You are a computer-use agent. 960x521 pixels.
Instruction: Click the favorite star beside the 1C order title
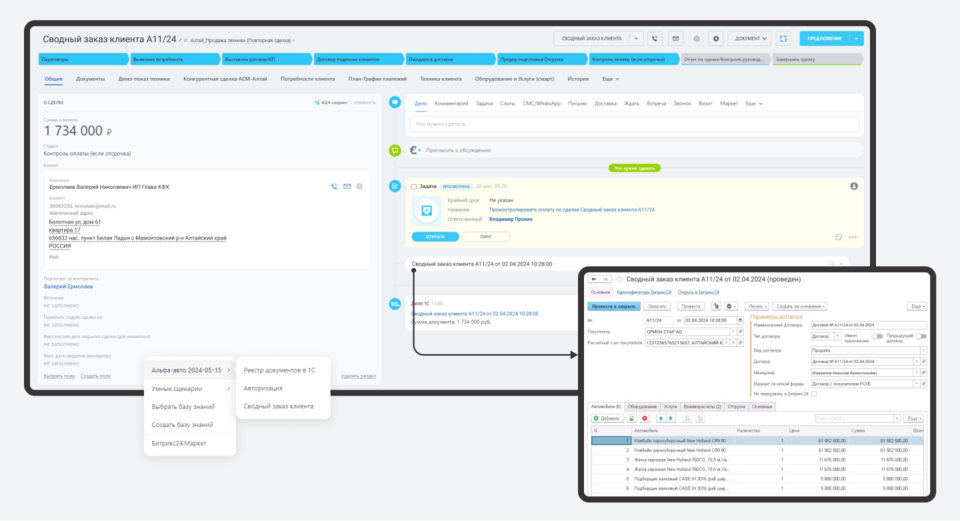click(x=619, y=279)
